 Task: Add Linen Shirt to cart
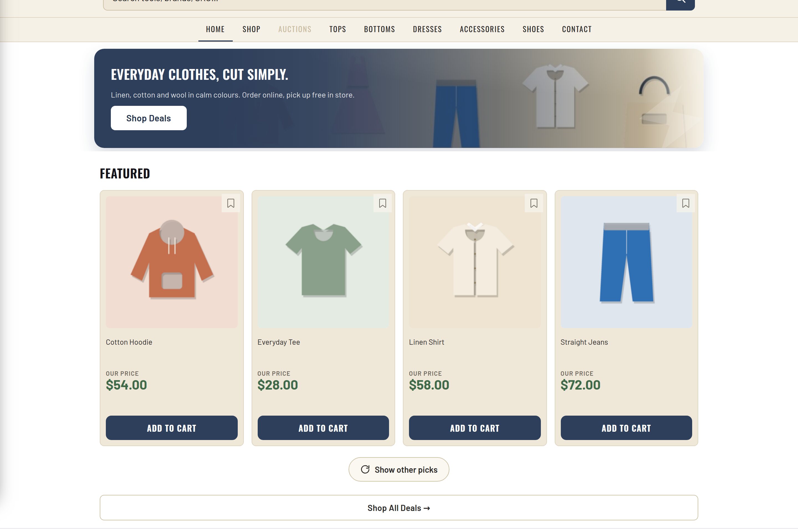[x=475, y=428]
